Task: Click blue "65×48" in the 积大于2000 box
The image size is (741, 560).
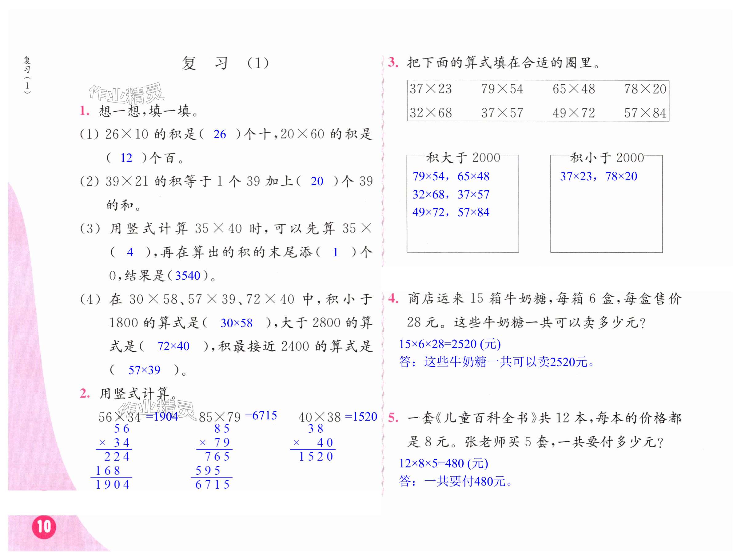Action: coord(473,176)
